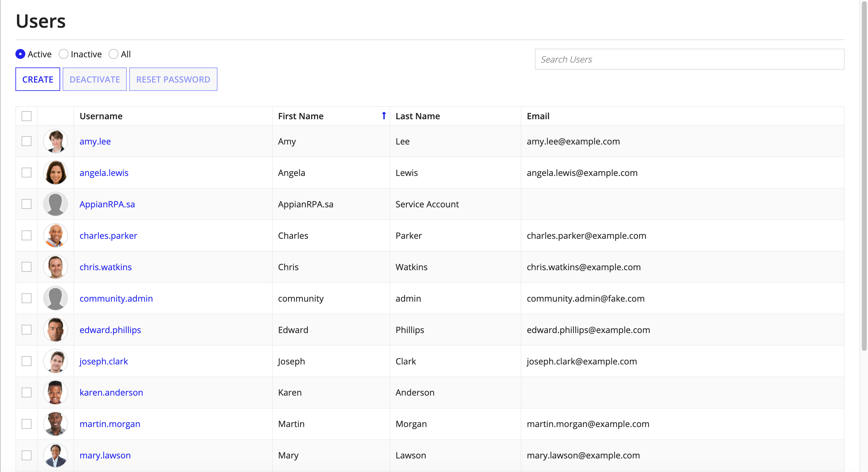Check the select-all header checkbox

click(x=26, y=116)
